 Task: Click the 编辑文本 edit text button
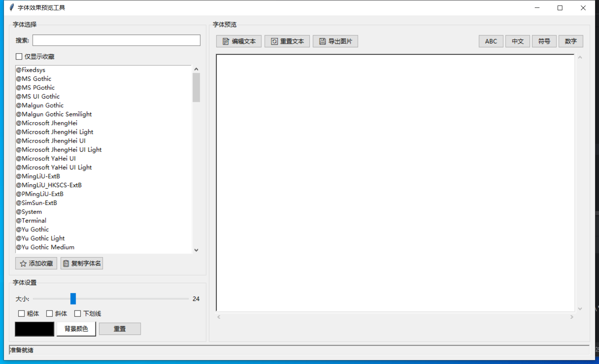239,41
